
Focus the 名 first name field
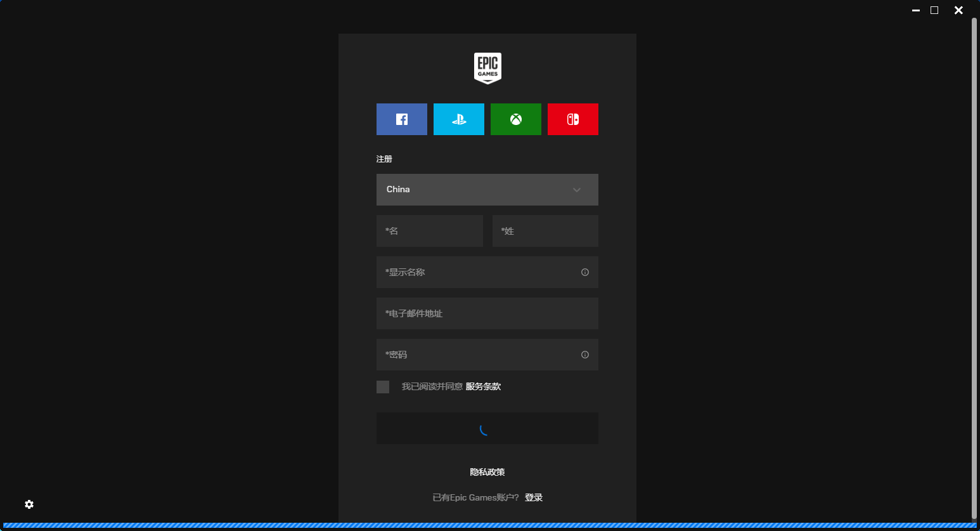(430, 231)
